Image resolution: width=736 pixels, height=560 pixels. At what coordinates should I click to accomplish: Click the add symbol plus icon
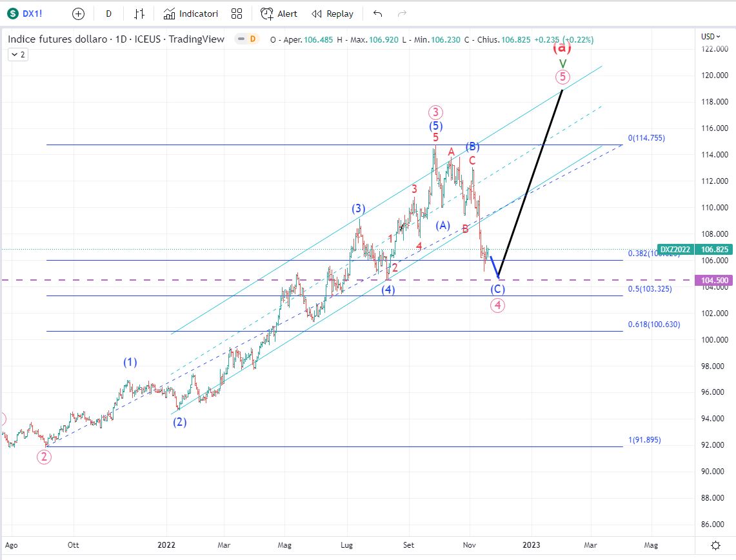(x=79, y=14)
